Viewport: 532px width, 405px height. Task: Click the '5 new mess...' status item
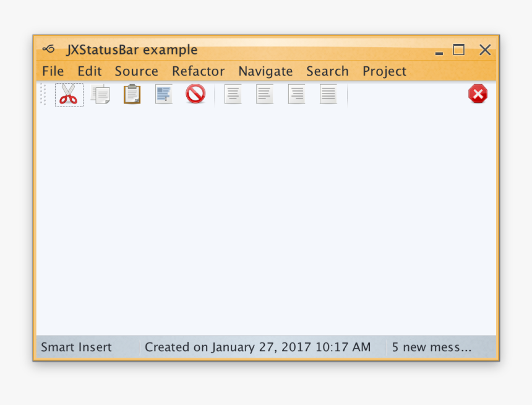click(432, 347)
